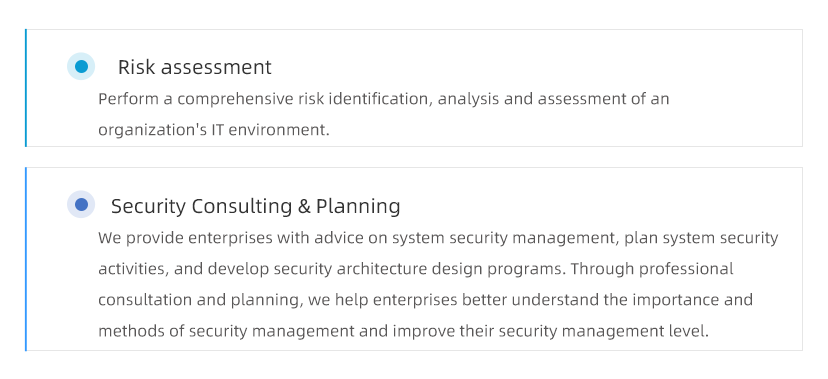
Task: Click the line beginning 'activities, and develop security architecture'
Action: coord(416,269)
